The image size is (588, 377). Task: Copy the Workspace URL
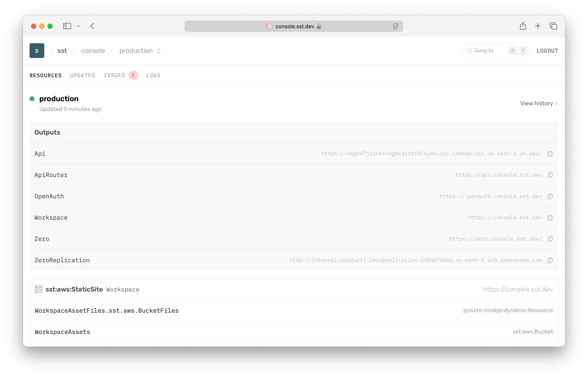pos(550,218)
